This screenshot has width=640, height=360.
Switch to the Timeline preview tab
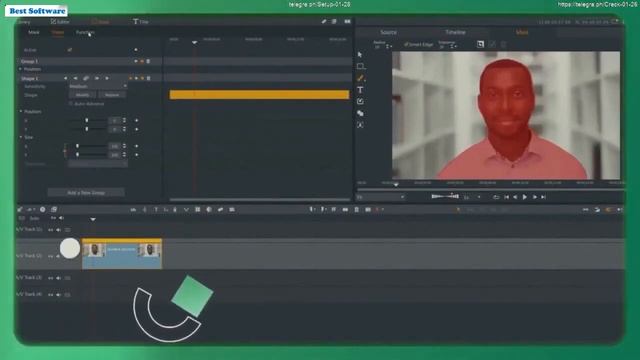[455, 32]
